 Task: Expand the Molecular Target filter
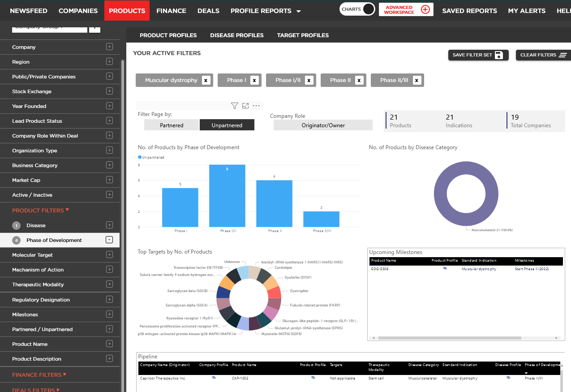click(x=109, y=255)
